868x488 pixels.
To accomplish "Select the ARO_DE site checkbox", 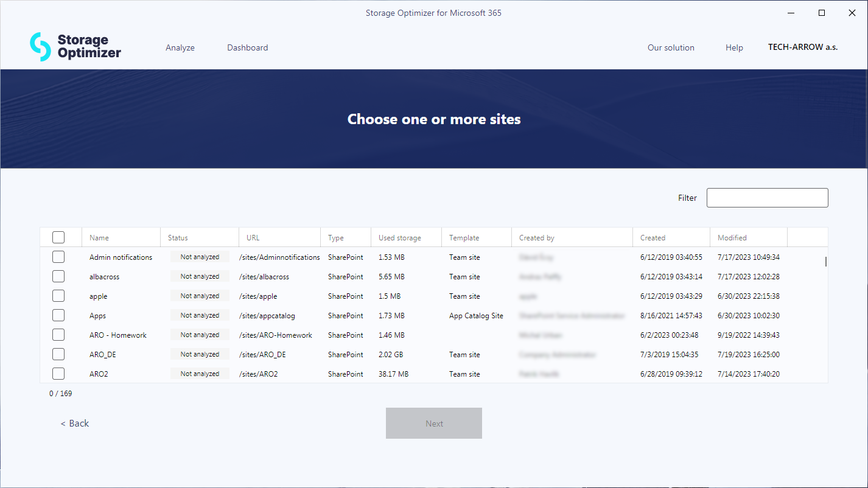I will [58, 354].
